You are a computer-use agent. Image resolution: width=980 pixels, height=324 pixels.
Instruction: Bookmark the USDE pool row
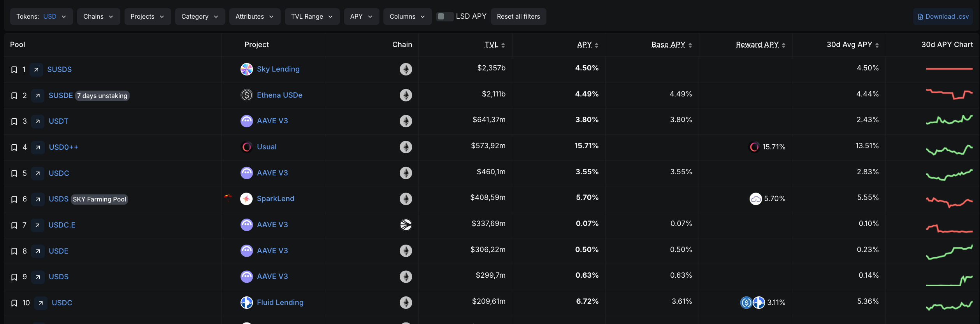click(x=14, y=251)
